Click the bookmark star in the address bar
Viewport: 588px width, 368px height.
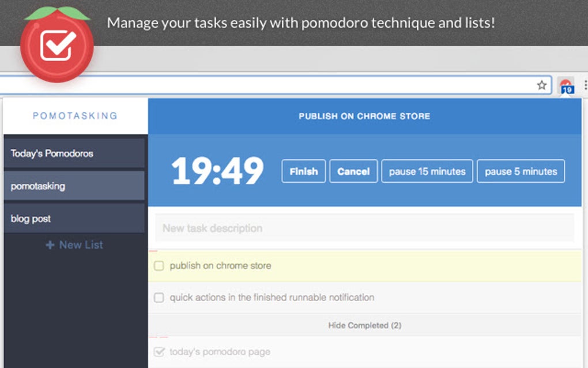point(542,85)
